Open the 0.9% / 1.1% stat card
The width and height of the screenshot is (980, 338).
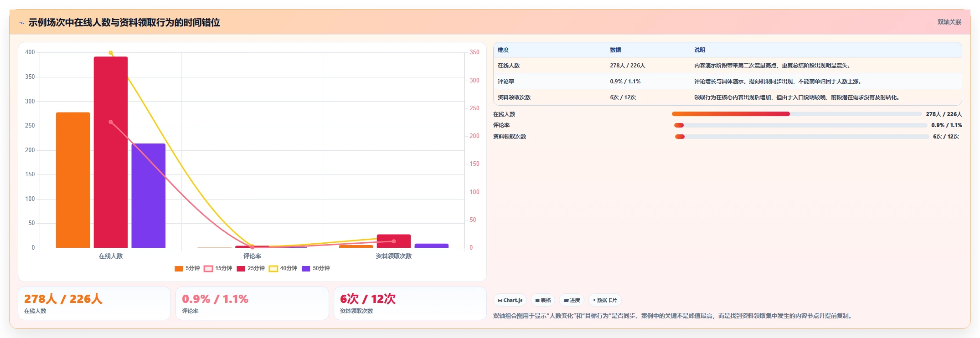click(x=252, y=303)
